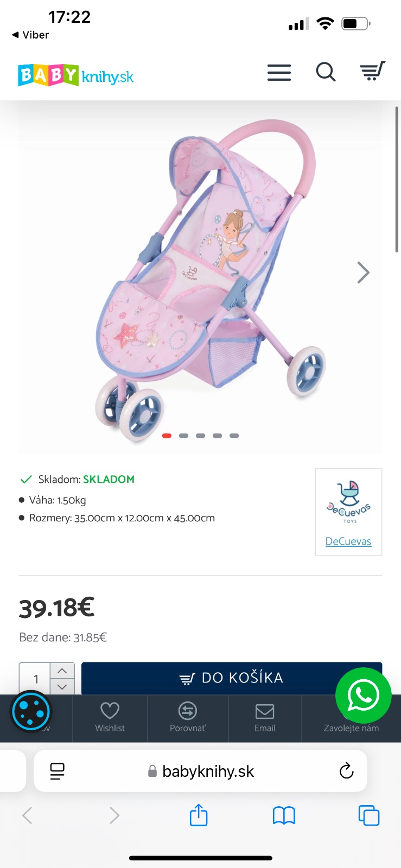Click the green WhatsApp chat bubble
Screen dimensions: 401x868
coord(363,695)
